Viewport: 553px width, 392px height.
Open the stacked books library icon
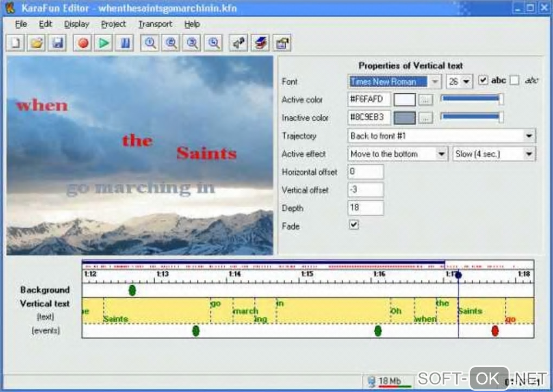(x=260, y=43)
